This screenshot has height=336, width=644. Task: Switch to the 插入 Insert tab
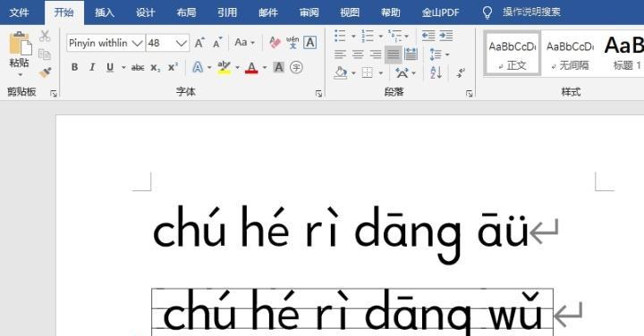105,13
